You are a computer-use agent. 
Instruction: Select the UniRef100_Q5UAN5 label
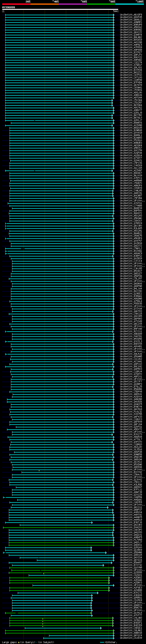[131, 357]
